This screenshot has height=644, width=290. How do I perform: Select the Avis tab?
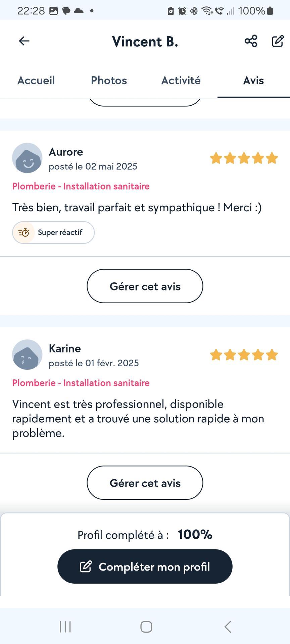[x=253, y=80]
